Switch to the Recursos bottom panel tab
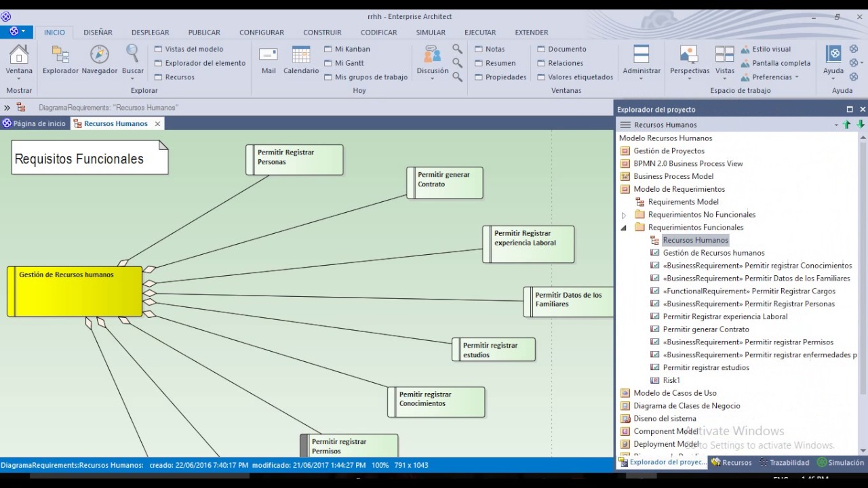 (731, 463)
